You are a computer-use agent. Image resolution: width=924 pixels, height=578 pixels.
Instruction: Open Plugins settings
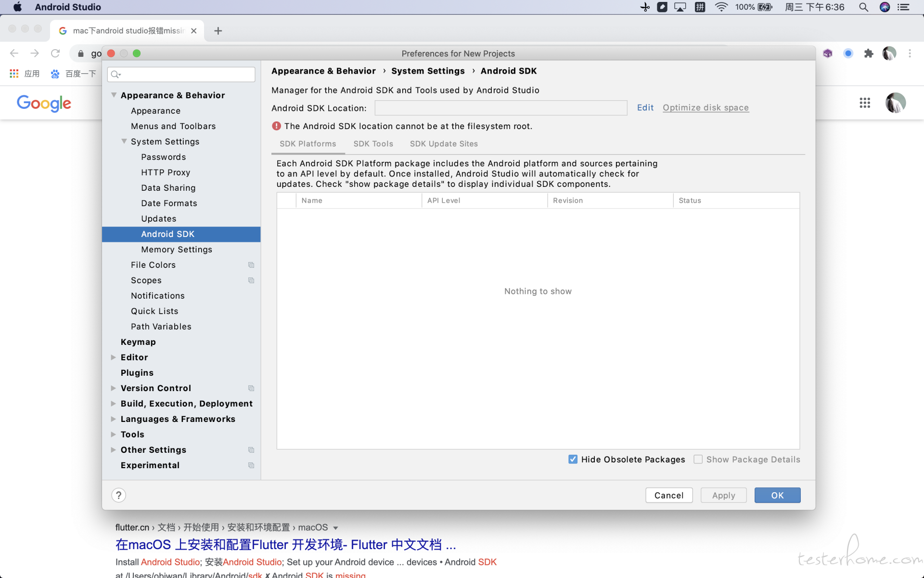pyautogui.click(x=137, y=373)
